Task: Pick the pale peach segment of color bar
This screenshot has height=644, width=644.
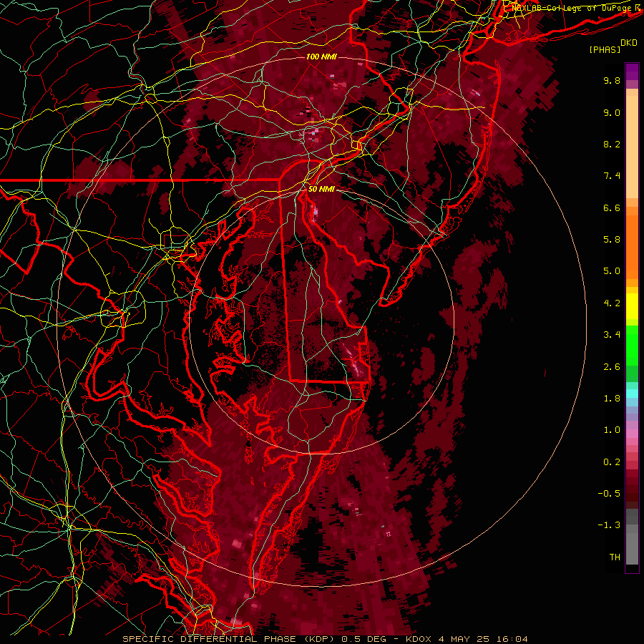Action: click(632, 148)
